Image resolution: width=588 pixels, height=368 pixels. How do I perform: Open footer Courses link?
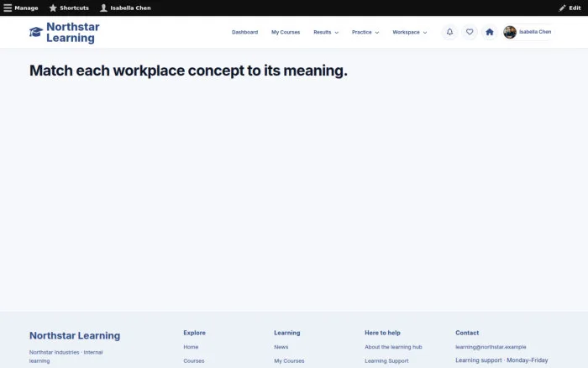[194, 361]
